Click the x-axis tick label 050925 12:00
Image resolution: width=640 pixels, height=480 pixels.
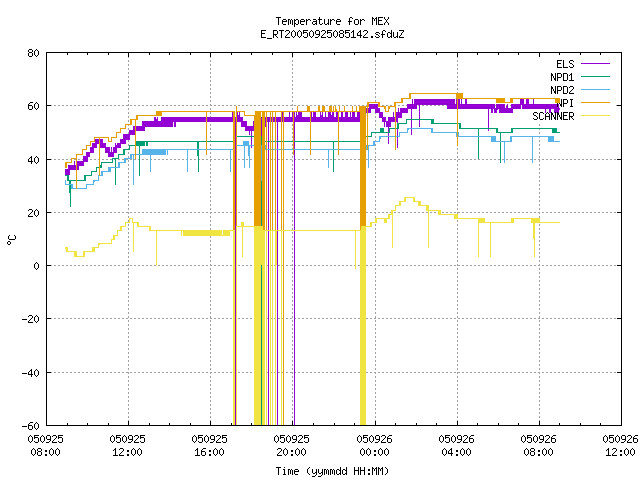click(x=127, y=446)
